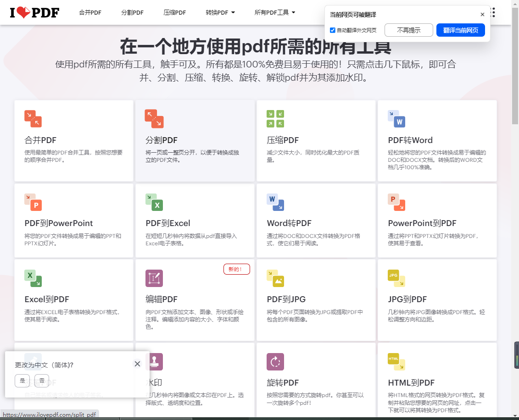
Task: Open the Excel到PDF card title
Action: 47,299
